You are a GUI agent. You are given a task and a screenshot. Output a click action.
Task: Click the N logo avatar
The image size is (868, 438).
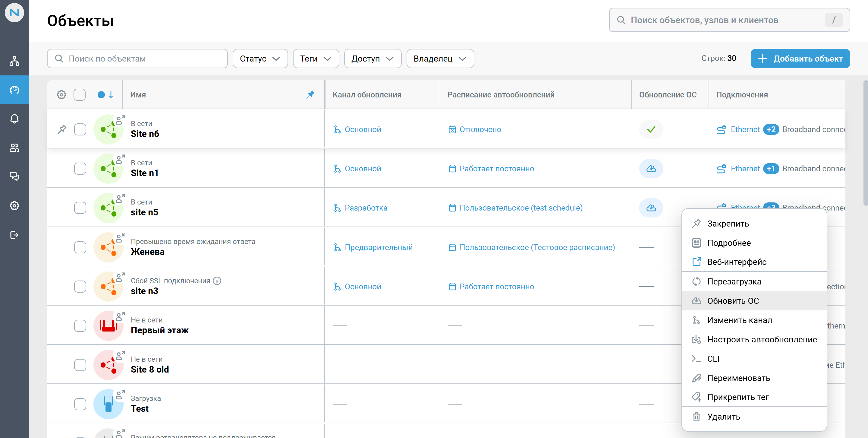[14, 13]
